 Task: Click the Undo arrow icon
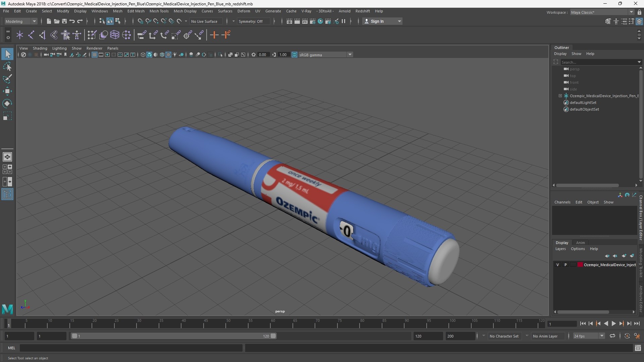pyautogui.click(x=72, y=21)
